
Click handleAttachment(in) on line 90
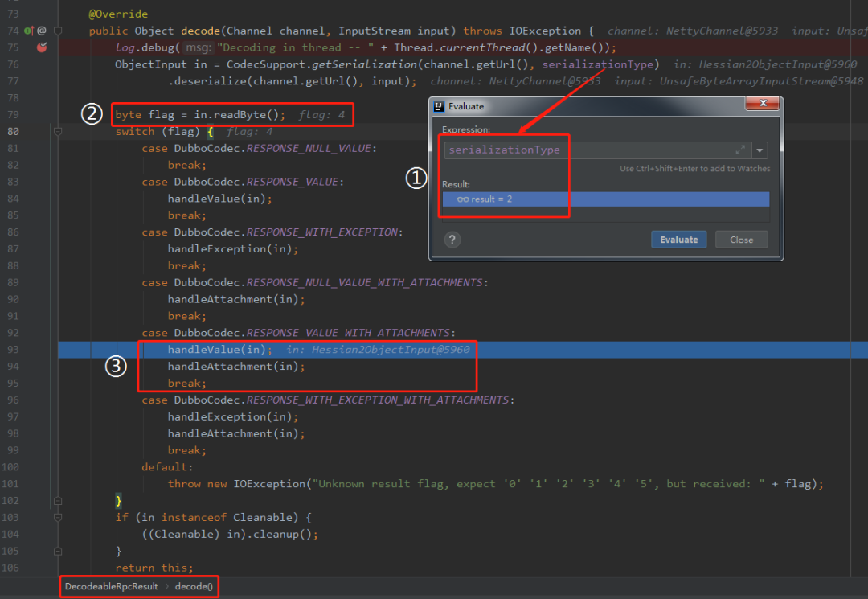tap(234, 299)
